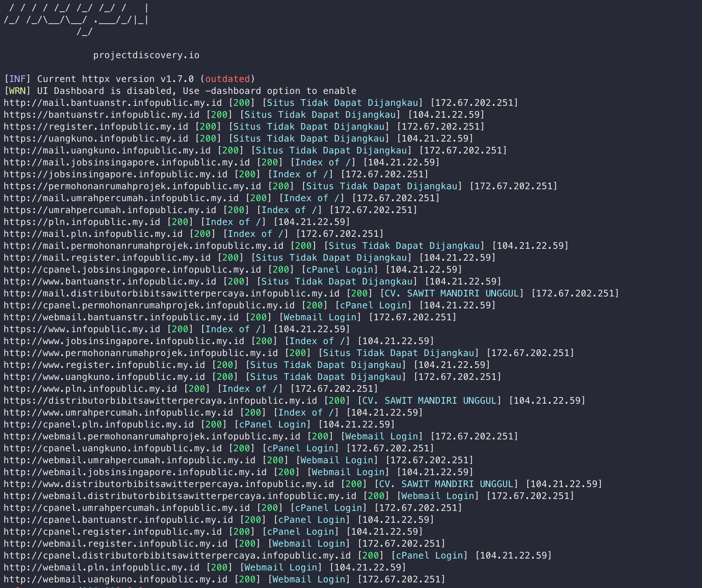Open the cpanel.pln.infopublic.my.id URL
The width and height of the screenshot is (702, 588).
coord(99,425)
